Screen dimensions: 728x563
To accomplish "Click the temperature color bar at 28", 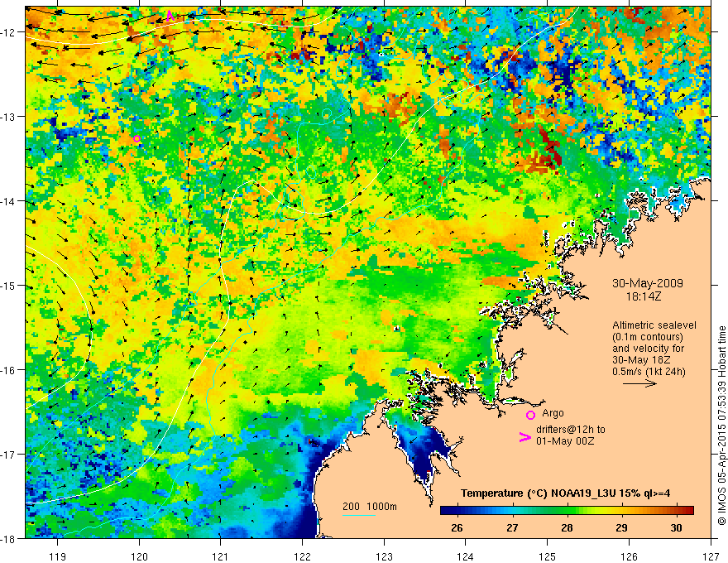I will point(567,511).
